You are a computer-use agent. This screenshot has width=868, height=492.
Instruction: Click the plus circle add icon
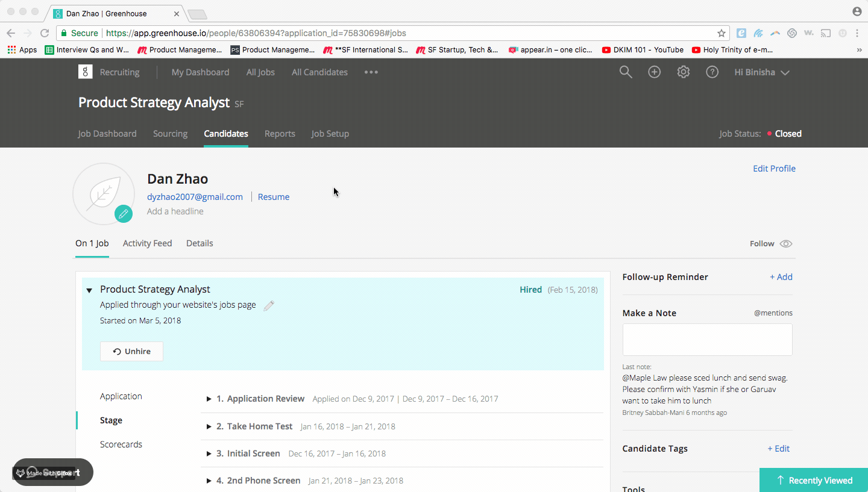click(654, 72)
